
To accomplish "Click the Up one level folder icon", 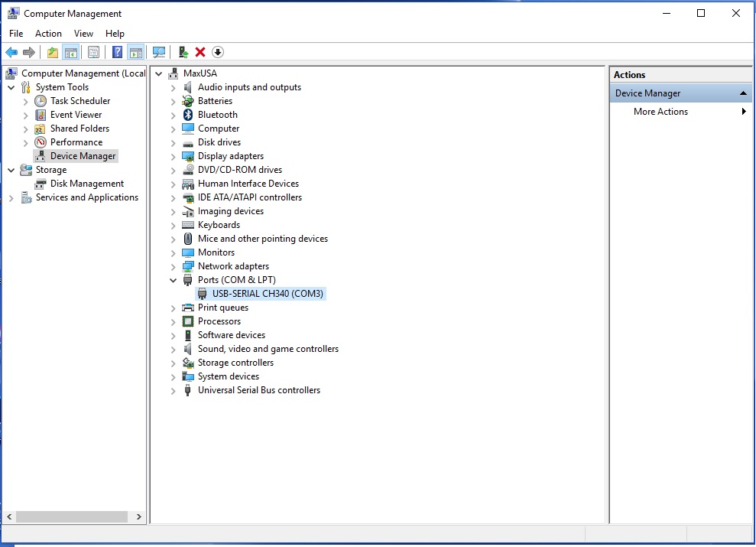I will [52, 52].
